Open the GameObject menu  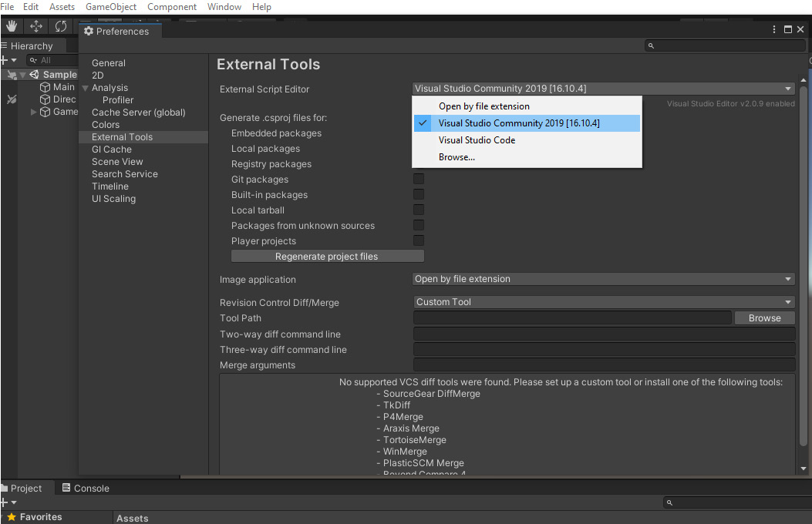(111, 7)
